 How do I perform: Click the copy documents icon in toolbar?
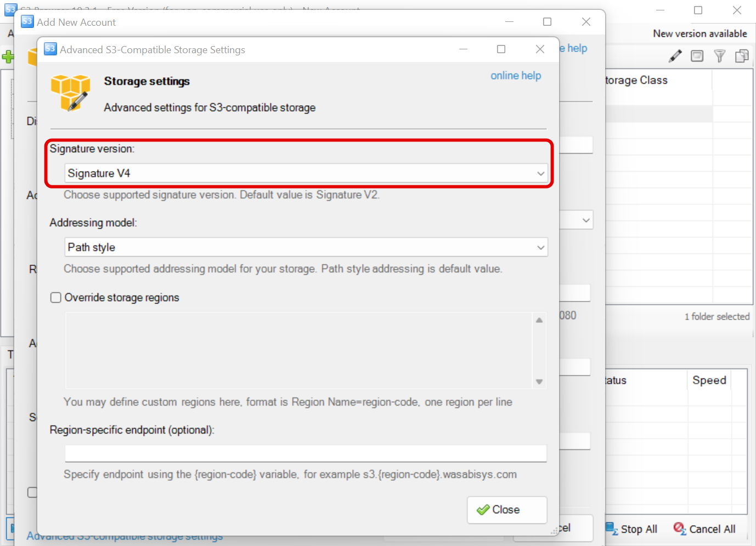pyautogui.click(x=742, y=56)
